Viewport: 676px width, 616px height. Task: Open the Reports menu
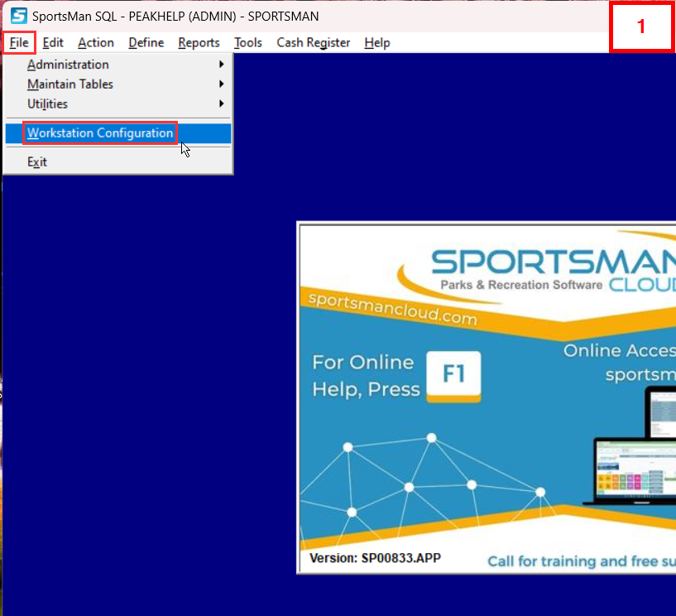coord(199,42)
